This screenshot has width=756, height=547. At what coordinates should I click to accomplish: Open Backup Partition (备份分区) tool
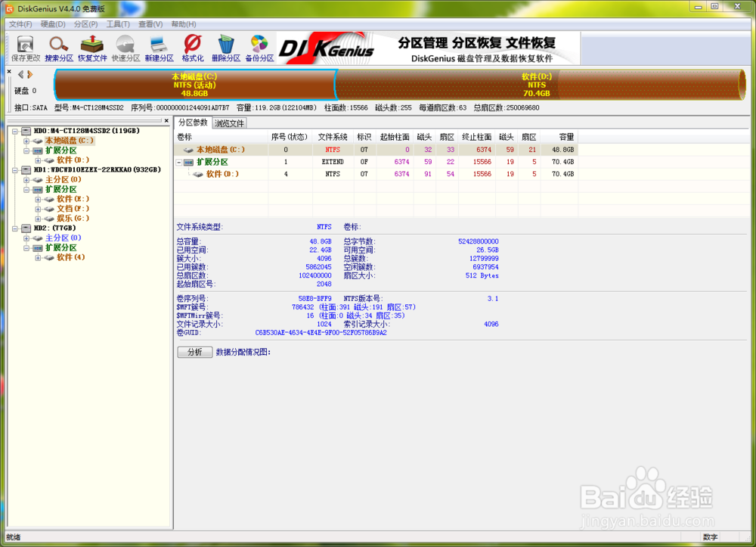[x=259, y=48]
